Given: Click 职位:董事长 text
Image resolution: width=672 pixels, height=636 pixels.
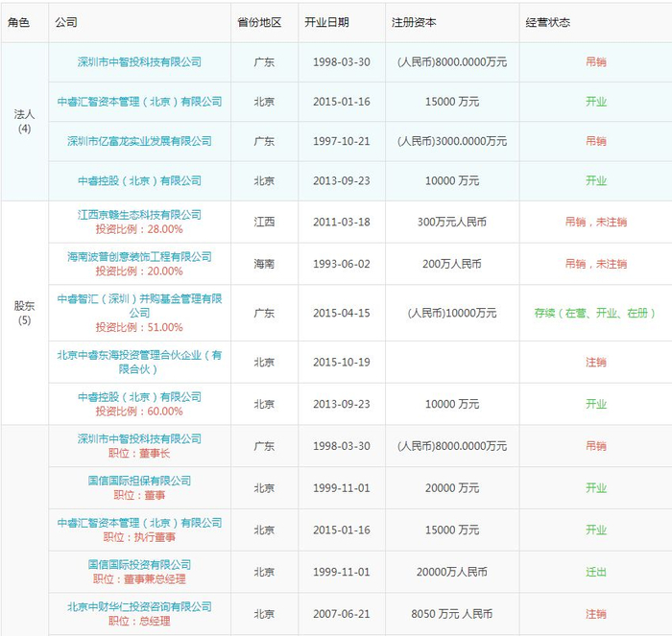Looking at the screenshot, I should tap(139, 453).
